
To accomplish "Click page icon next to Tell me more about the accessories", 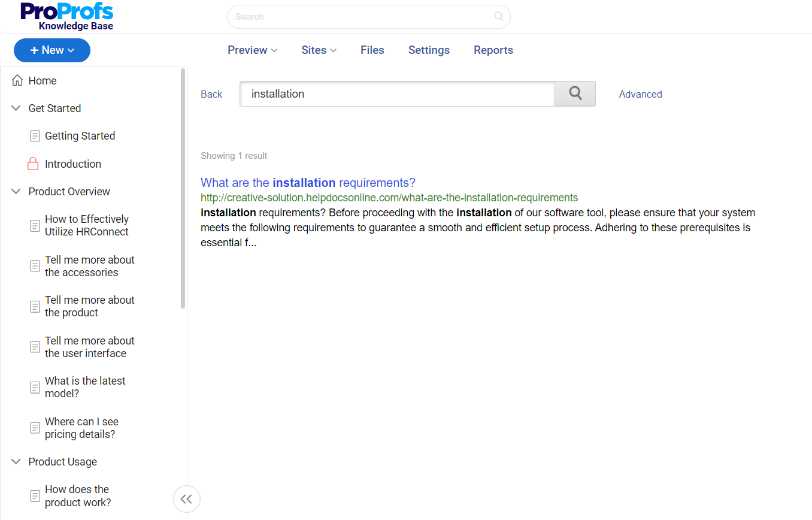I will 35,266.
